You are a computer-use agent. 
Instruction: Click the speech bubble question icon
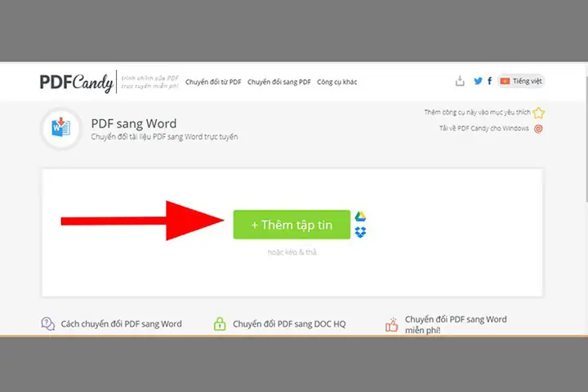click(x=47, y=323)
